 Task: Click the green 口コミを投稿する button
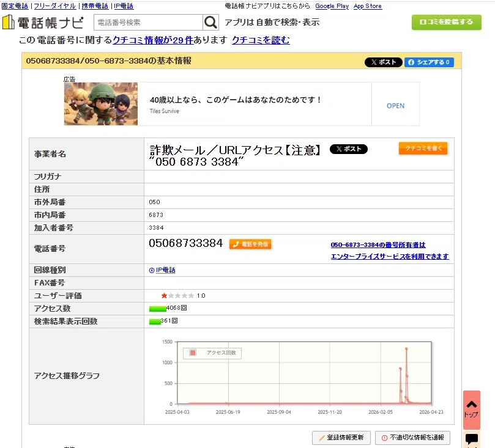(x=447, y=22)
